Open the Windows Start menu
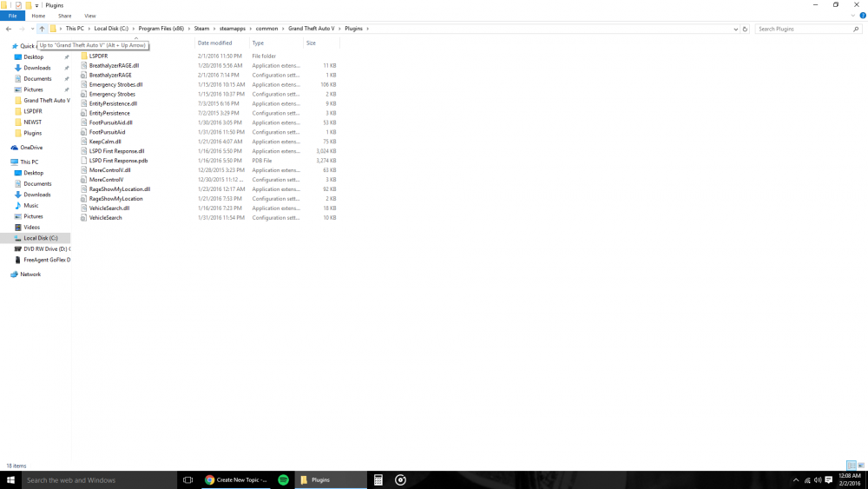This screenshot has width=868, height=489. pos(10,480)
